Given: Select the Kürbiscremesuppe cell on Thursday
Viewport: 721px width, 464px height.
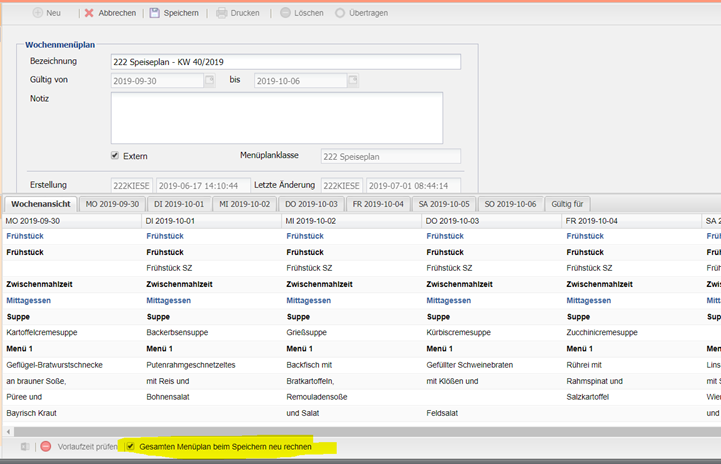Looking at the screenshot, I should point(458,332).
